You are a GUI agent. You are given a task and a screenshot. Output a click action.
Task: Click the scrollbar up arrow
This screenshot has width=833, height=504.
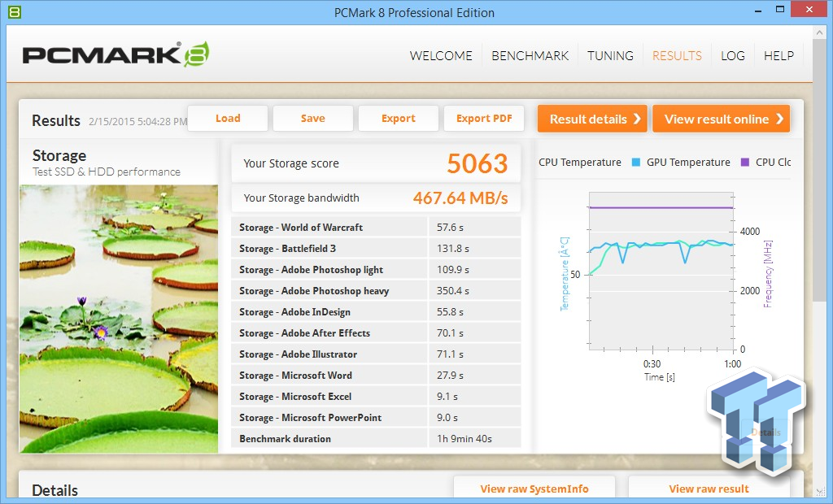(818, 33)
